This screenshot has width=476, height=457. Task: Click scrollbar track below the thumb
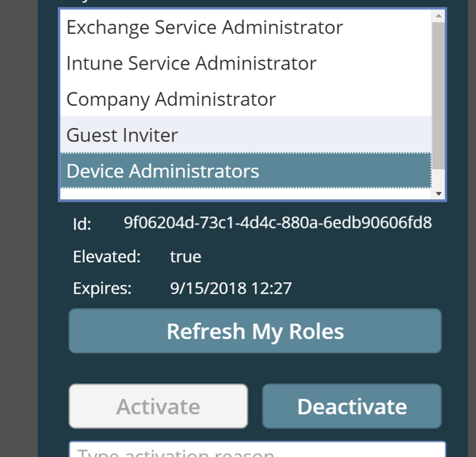[439, 179]
